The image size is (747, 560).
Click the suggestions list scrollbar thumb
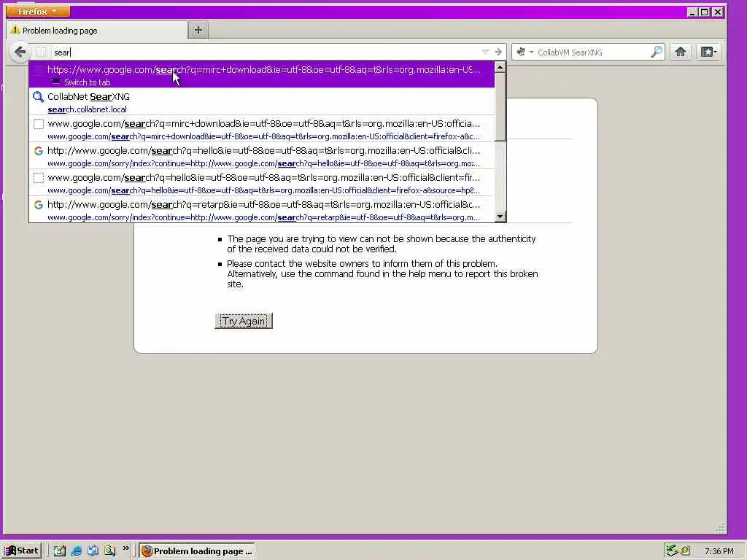pyautogui.click(x=500, y=106)
